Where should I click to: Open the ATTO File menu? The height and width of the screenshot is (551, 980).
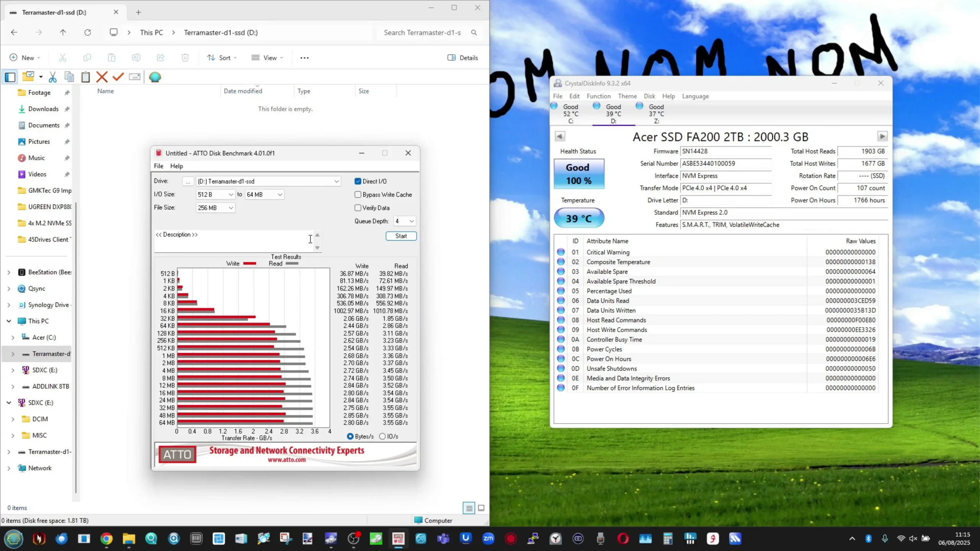point(158,166)
